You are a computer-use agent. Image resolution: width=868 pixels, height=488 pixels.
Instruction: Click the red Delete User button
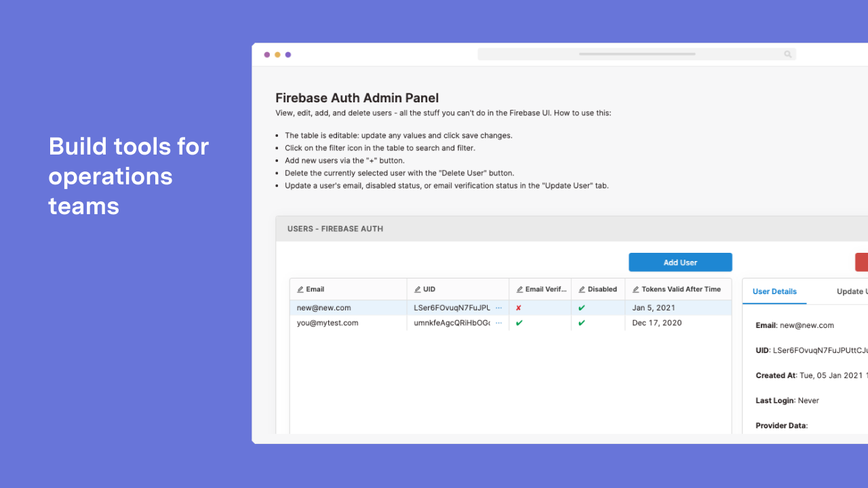(861, 262)
